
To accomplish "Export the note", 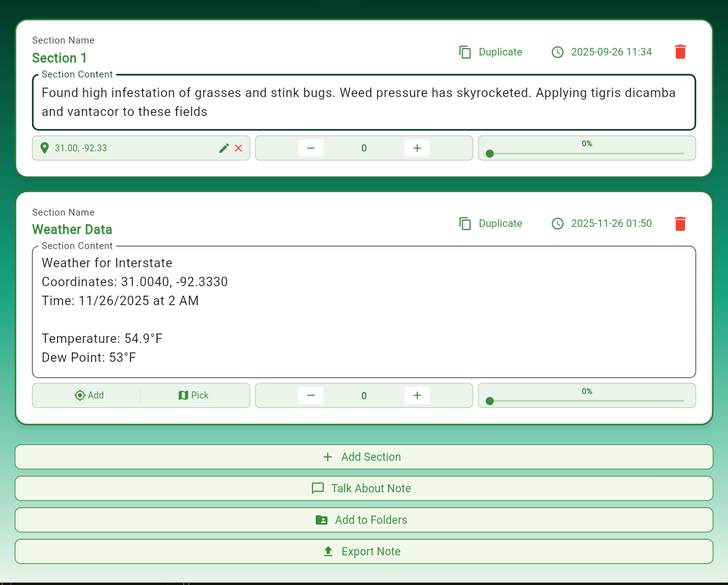I will click(x=364, y=552).
